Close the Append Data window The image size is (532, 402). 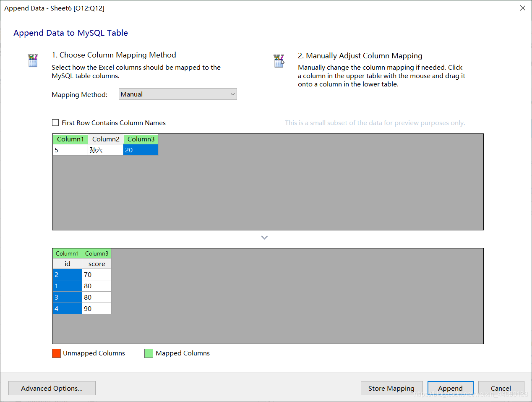(523, 8)
